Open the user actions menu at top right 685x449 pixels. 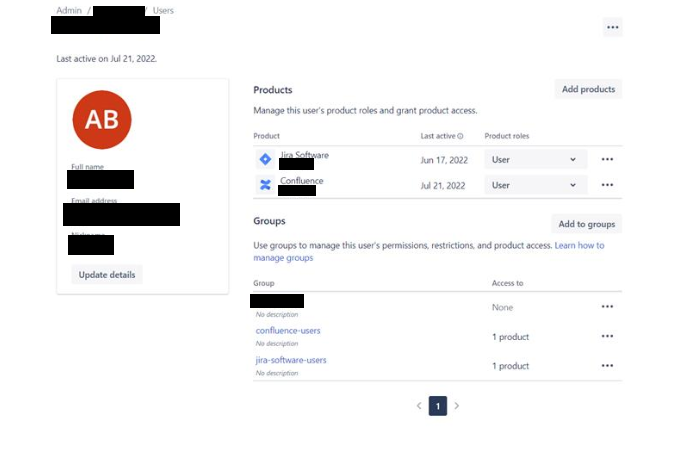tap(612, 27)
